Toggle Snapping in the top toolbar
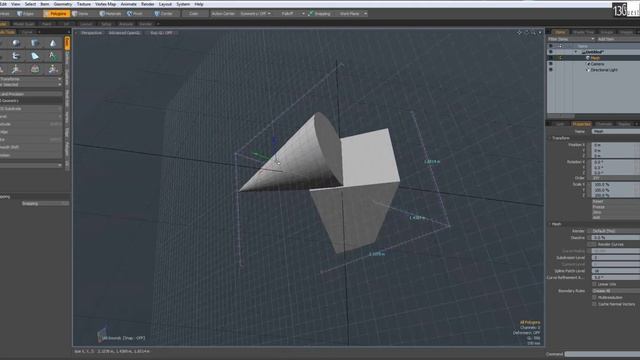The height and width of the screenshot is (360, 640). coord(319,13)
